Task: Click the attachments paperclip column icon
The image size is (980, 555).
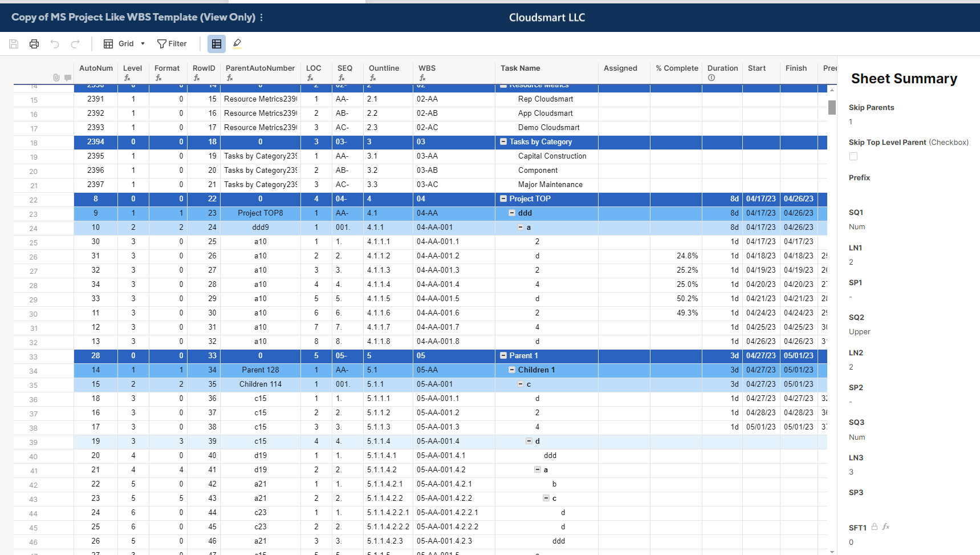Action: pyautogui.click(x=56, y=78)
